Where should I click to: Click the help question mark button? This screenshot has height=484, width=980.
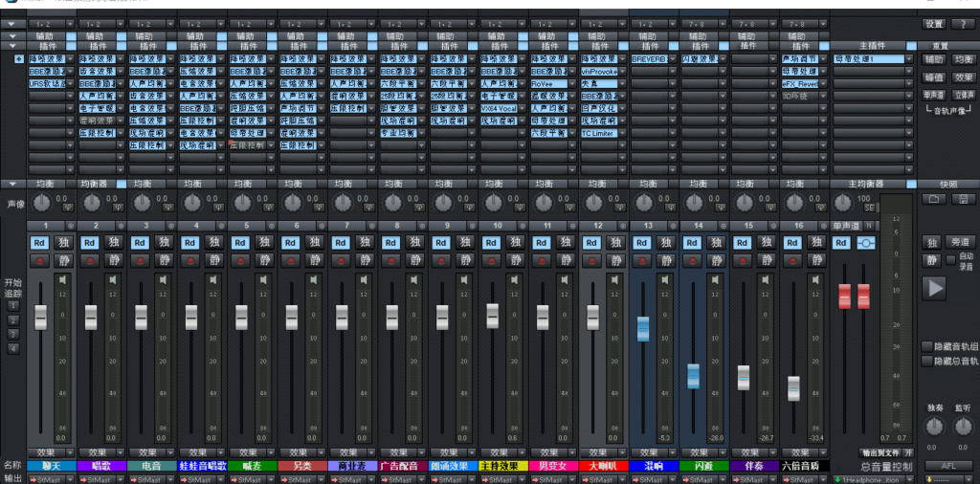click(962, 23)
